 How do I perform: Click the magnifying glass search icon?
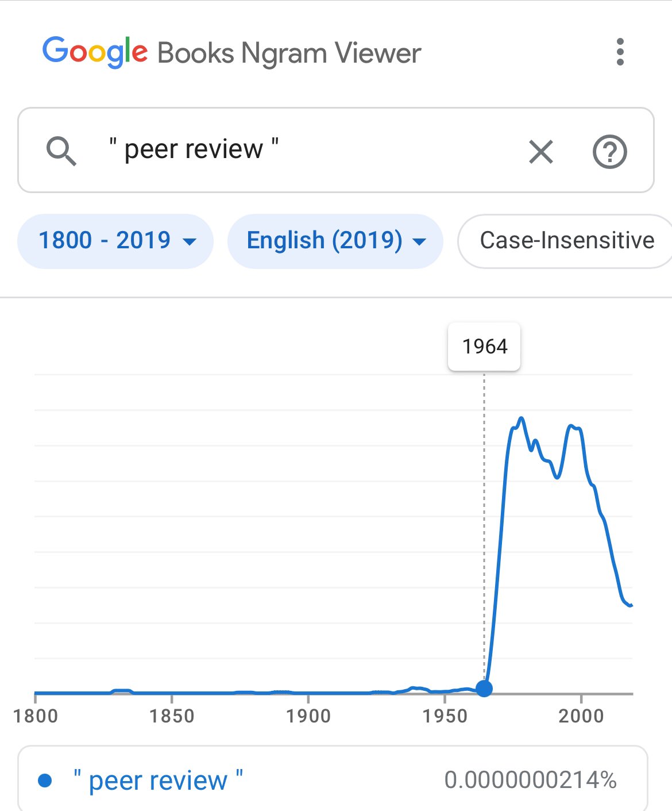(x=61, y=151)
